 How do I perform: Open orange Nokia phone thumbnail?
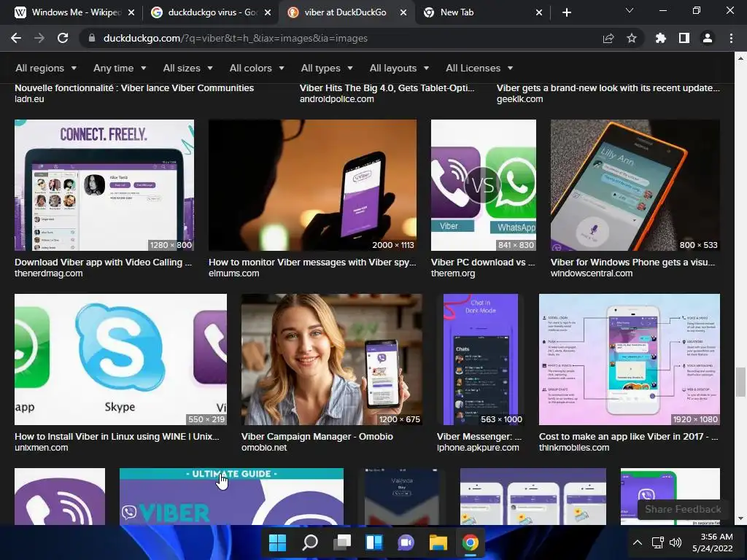click(x=635, y=184)
